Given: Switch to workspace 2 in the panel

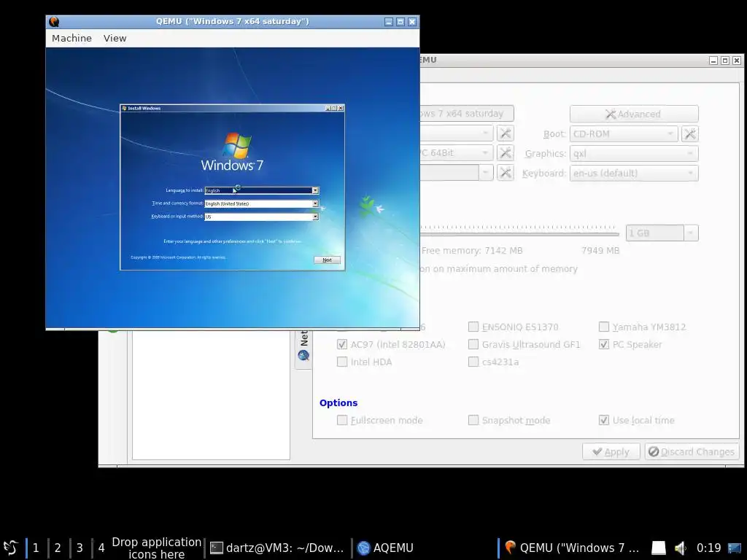Looking at the screenshot, I should tap(58, 548).
